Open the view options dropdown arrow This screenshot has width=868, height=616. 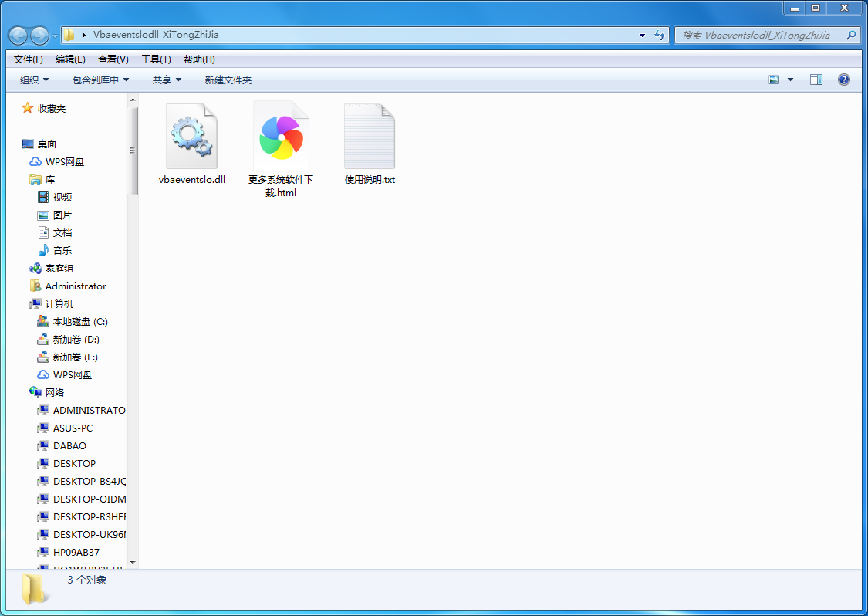click(791, 80)
